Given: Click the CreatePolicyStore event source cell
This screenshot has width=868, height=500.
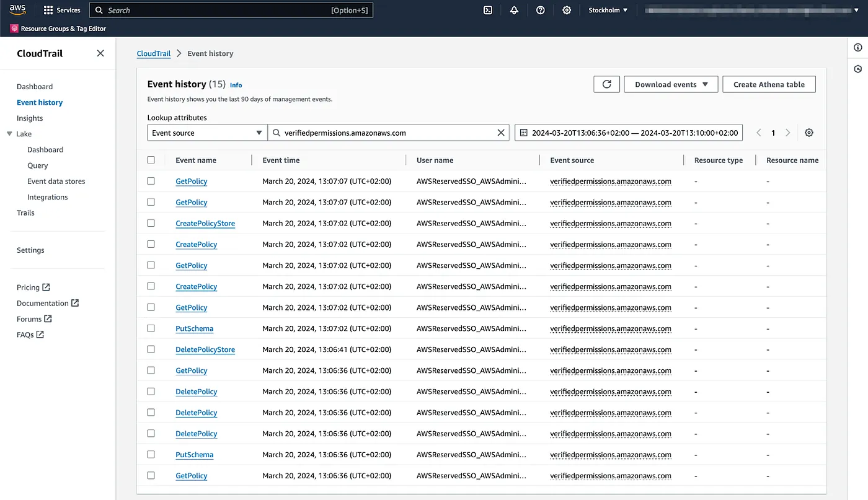Looking at the screenshot, I should click(x=611, y=223).
